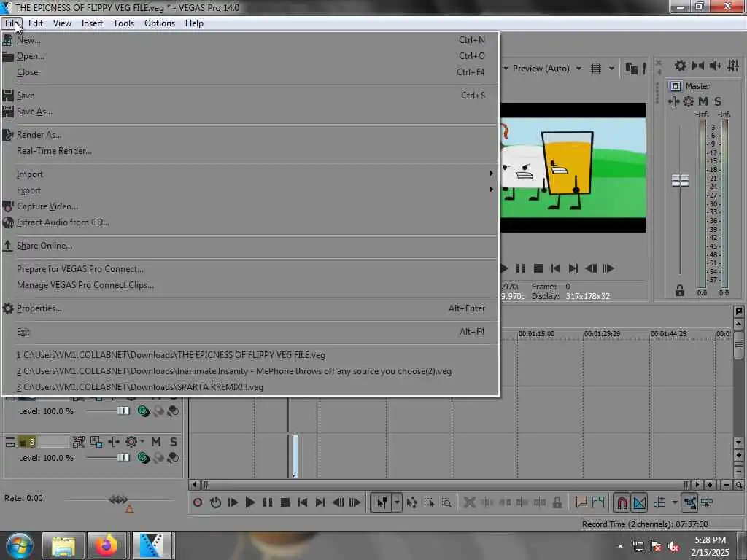Adjust track 3 Level slider handle
Viewport: 747px width, 560px height.
[123, 458]
